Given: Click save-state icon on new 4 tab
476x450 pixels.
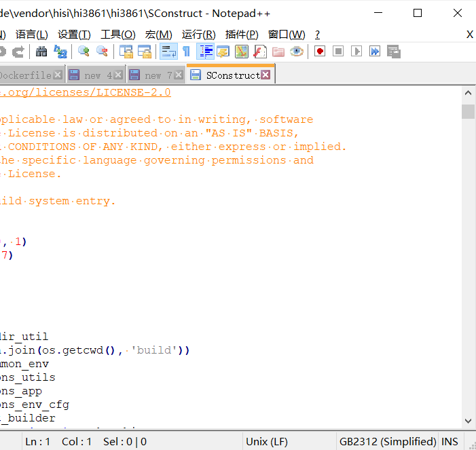Looking at the screenshot, I should pyautogui.click(x=74, y=75).
